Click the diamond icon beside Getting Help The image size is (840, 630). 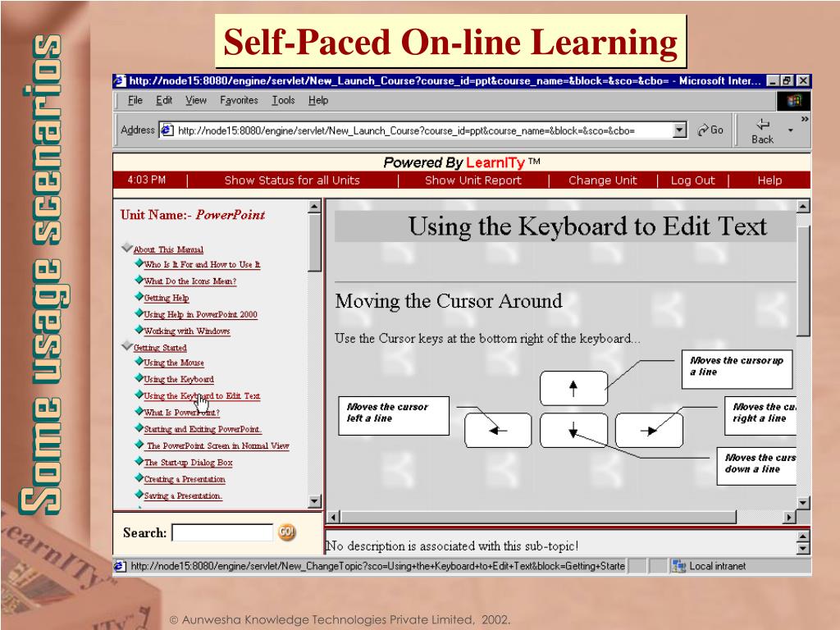pyautogui.click(x=139, y=296)
